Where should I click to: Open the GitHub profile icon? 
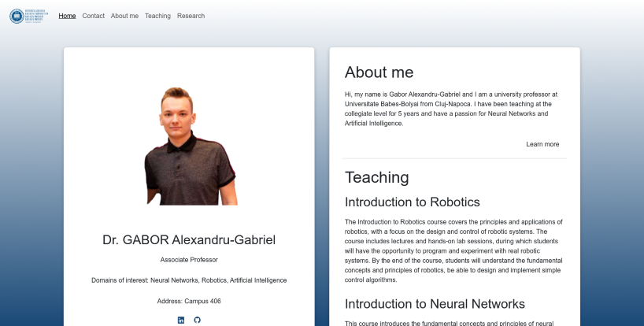click(x=197, y=320)
